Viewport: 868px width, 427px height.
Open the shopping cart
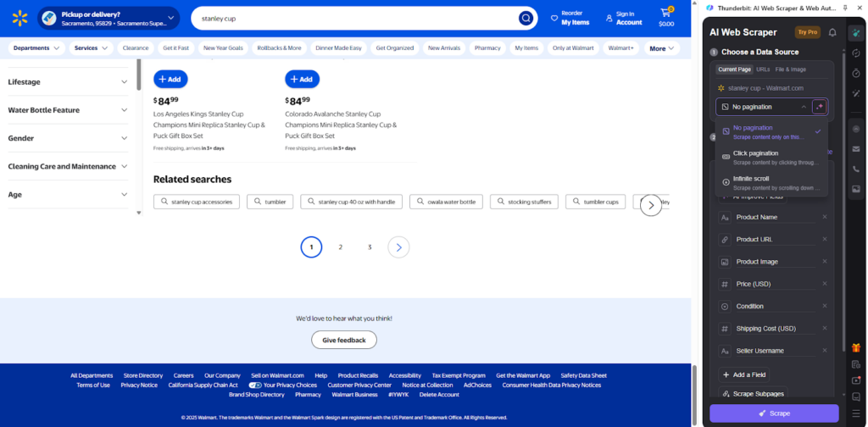666,18
